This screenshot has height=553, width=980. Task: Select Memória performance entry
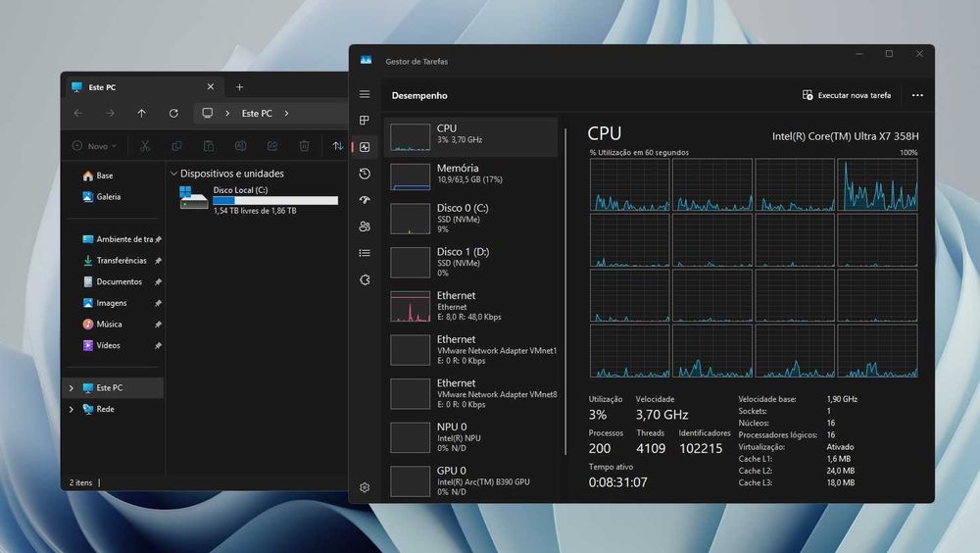coord(470,176)
